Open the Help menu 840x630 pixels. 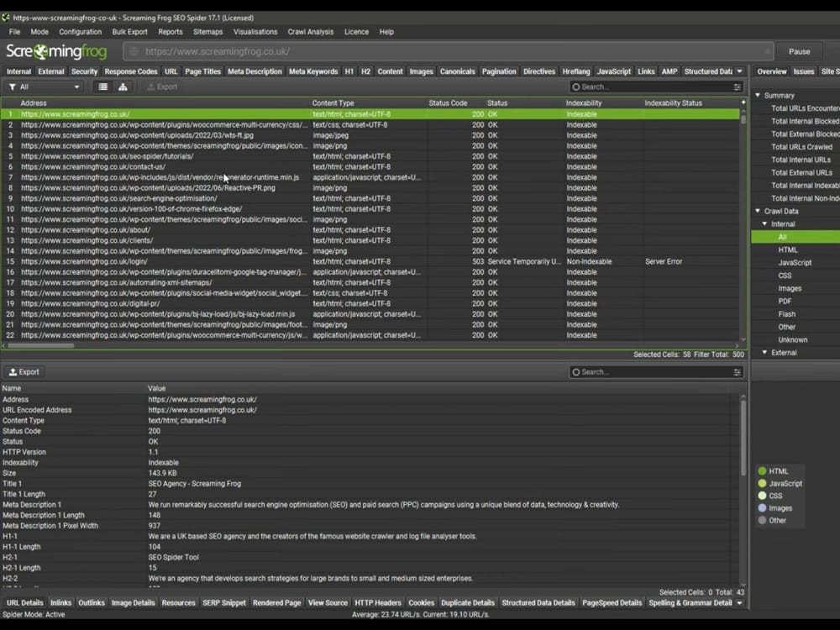click(386, 32)
